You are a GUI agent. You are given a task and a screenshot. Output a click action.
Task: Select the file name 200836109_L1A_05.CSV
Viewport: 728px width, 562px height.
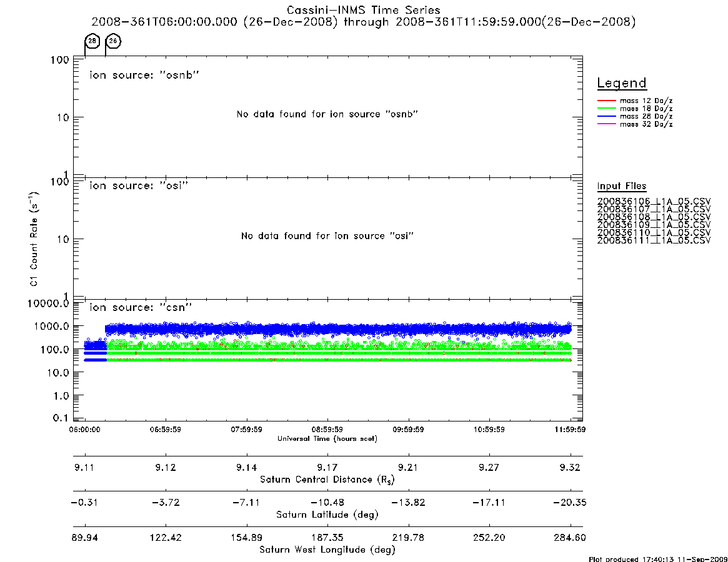654,225
